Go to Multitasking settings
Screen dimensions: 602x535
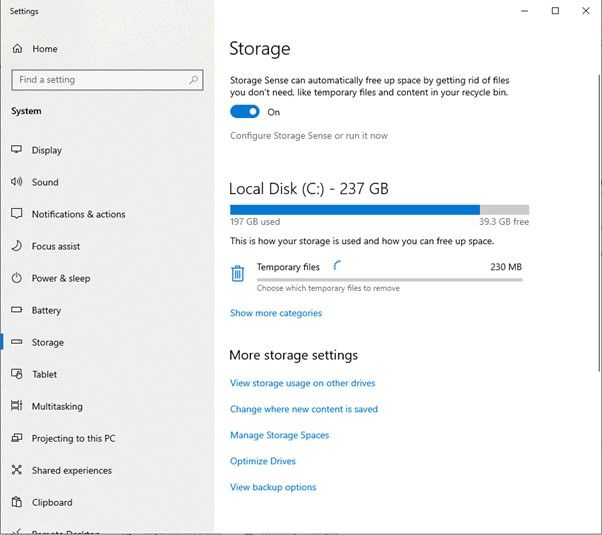[x=57, y=406]
